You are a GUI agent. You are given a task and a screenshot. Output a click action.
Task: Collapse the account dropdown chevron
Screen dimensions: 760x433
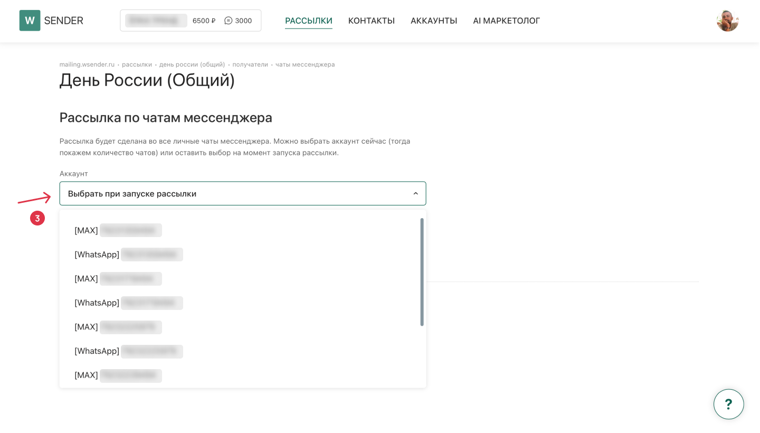pyautogui.click(x=415, y=193)
